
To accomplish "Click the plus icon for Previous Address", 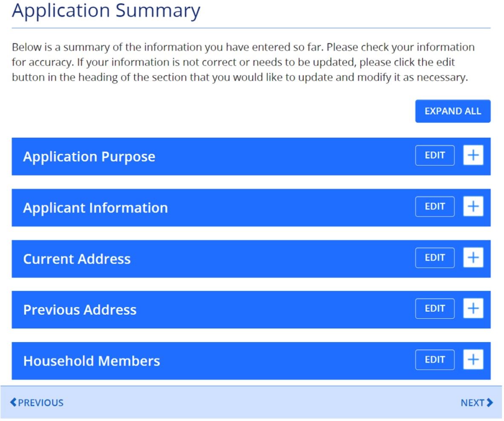I will tap(473, 309).
